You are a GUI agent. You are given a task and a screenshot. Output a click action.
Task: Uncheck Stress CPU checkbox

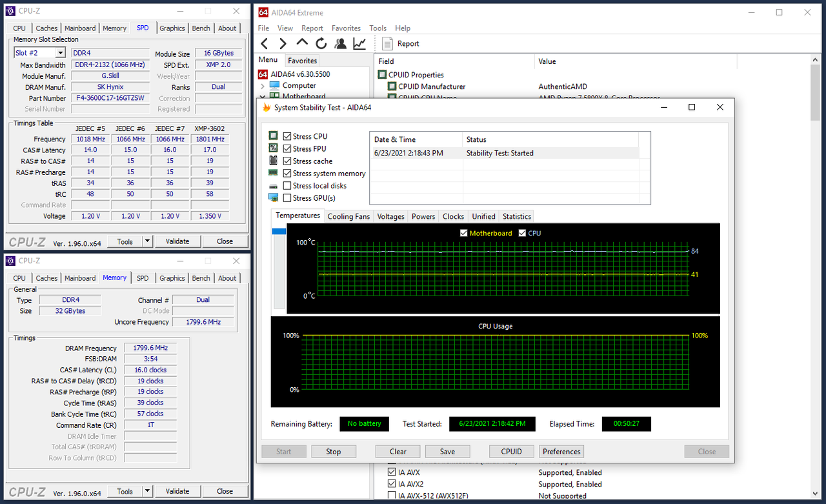(287, 136)
